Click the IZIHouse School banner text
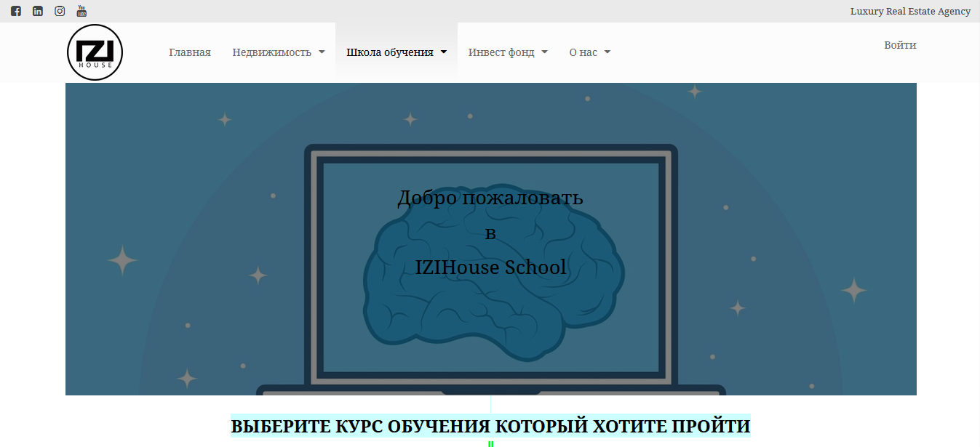Image resolution: width=980 pixels, height=447 pixels. pos(490,267)
